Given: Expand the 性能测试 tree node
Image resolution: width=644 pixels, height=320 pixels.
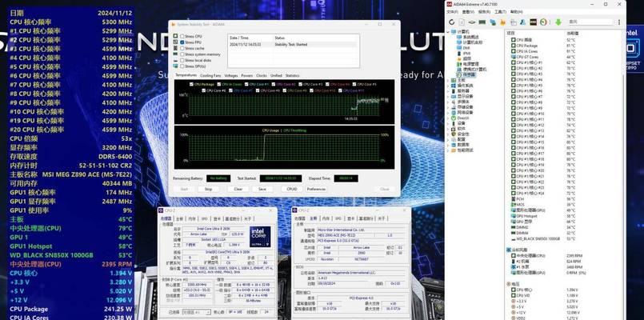Looking at the screenshot, I should coord(448,150).
